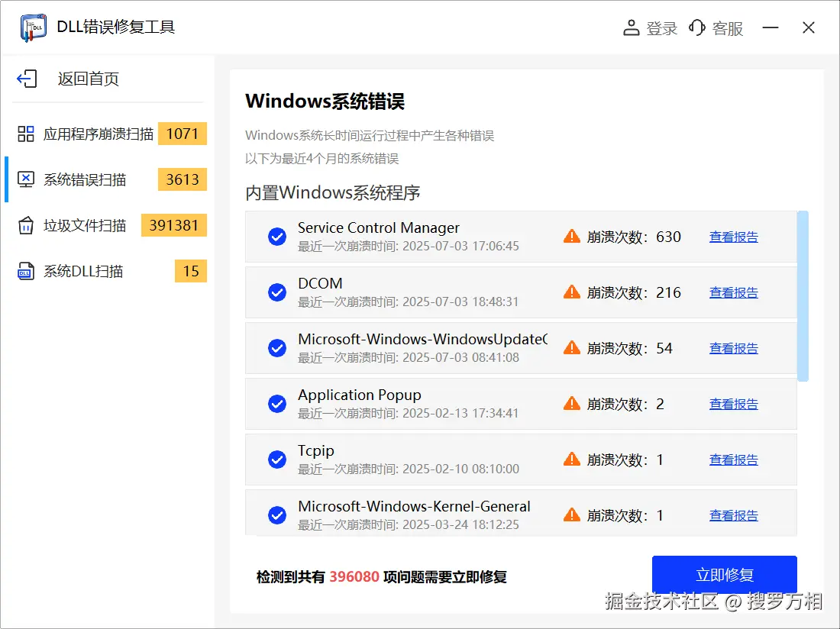Open 查看报告 for Microsoft-Windows-WindowsUpdateClient
Viewport: 840px width, 629px height.
[733, 348]
